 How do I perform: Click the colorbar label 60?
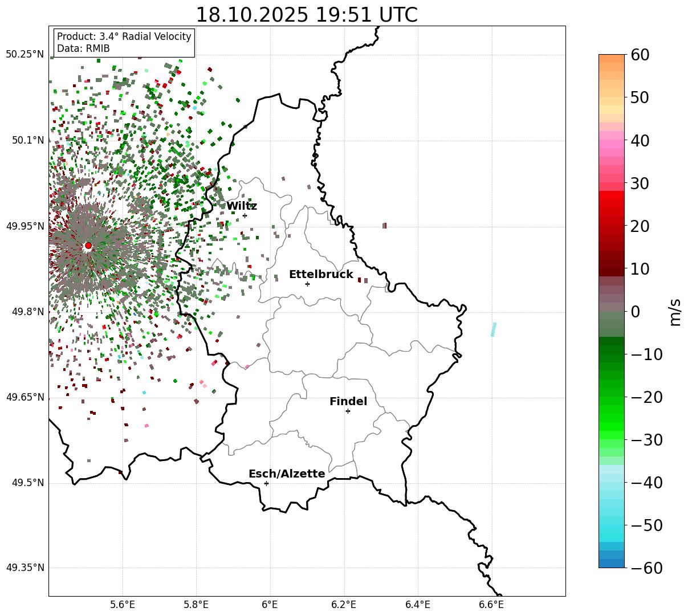[641, 55]
